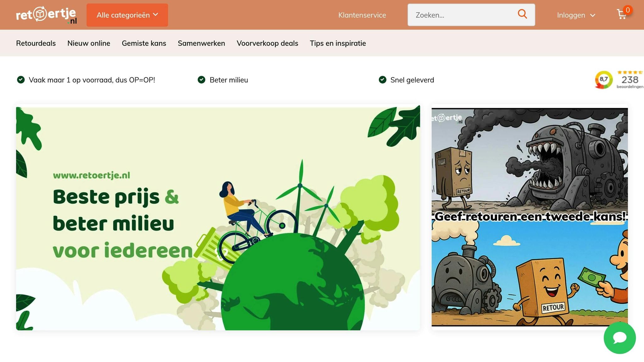This screenshot has width=644, height=362.
Task: Click the orange search magnifier icon
Action: [x=522, y=14]
